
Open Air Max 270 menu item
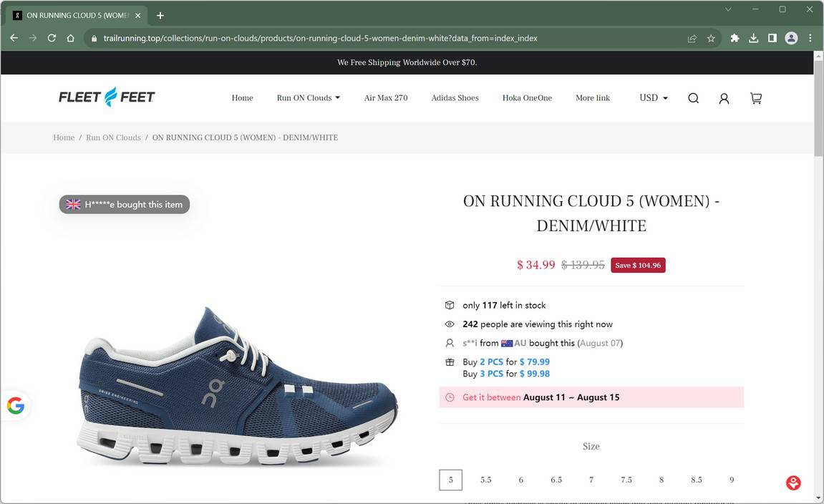tap(386, 98)
